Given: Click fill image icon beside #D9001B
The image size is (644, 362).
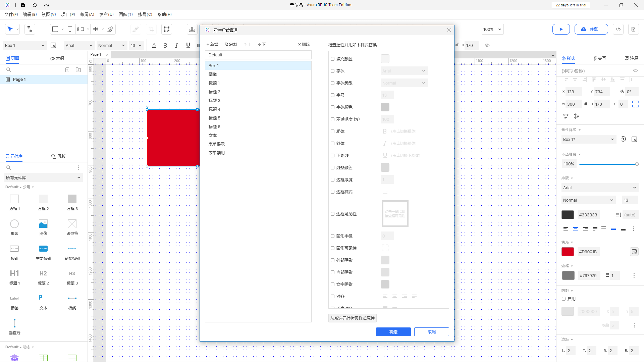Looking at the screenshot, I should pyautogui.click(x=634, y=252).
